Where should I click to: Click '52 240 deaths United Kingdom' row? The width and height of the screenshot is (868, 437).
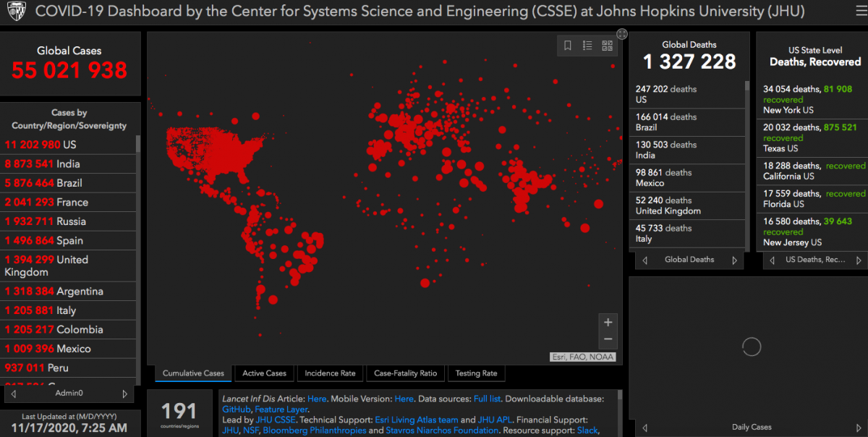[686, 205]
